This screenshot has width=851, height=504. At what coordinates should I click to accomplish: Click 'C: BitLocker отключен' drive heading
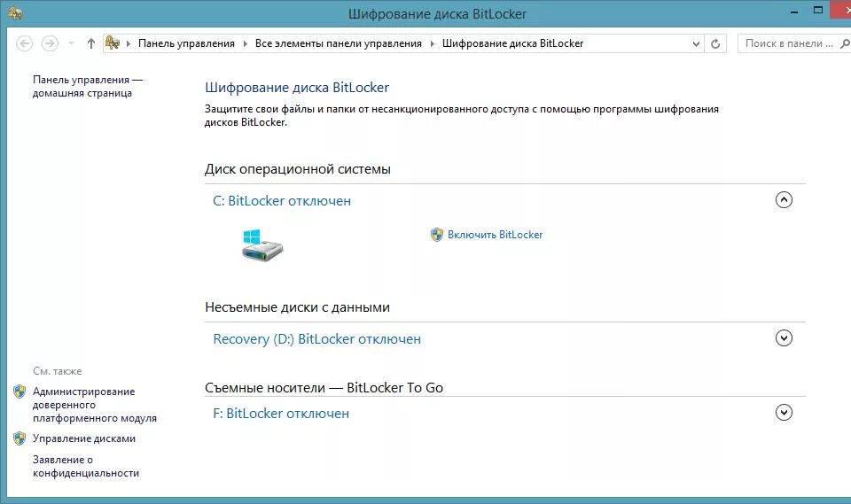pos(282,201)
